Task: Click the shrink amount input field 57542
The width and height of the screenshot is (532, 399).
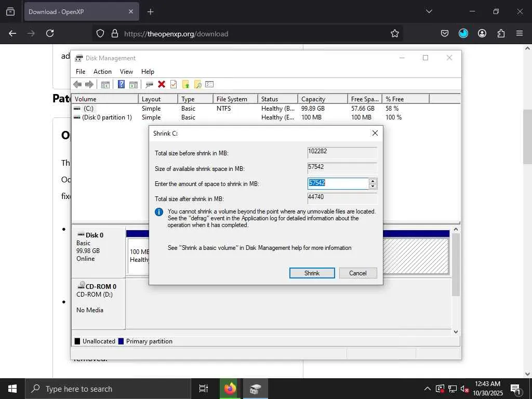Action: [338, 183]
